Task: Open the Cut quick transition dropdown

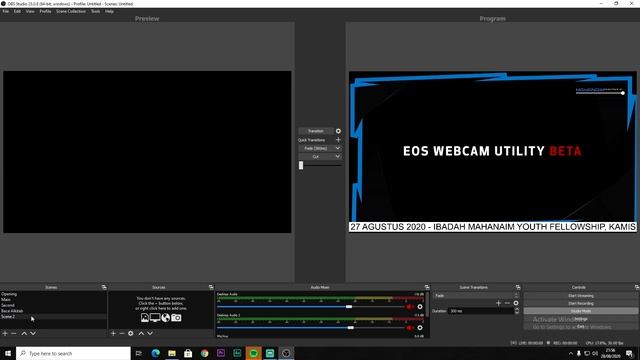Action: tap(320, 156)
